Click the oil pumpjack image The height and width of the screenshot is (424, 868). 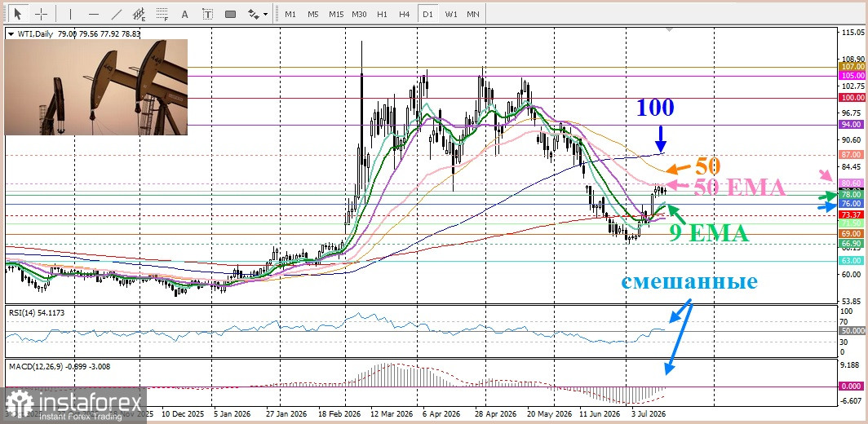pyautogui.click(x=95, y=87)
